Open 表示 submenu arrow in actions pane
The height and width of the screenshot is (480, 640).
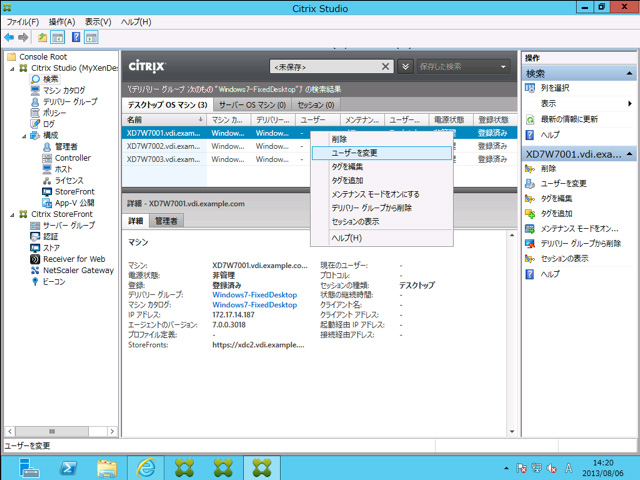click(630, 104)
